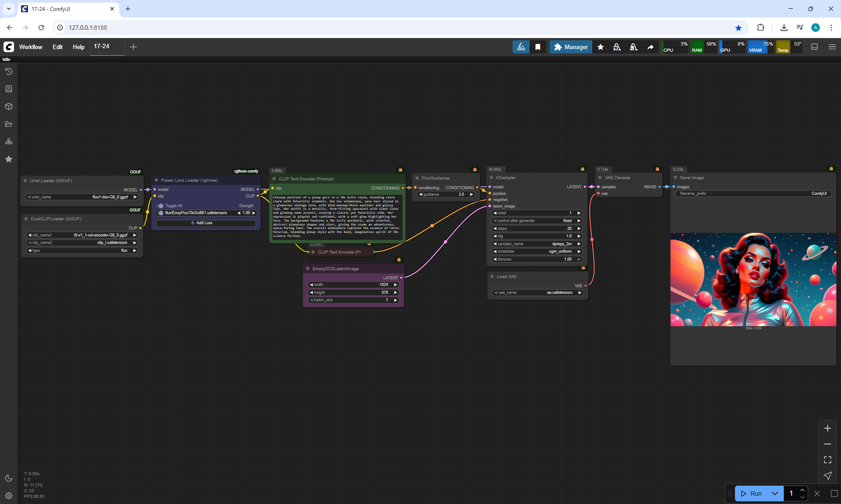Open the model library cube icon

[9, 106]
